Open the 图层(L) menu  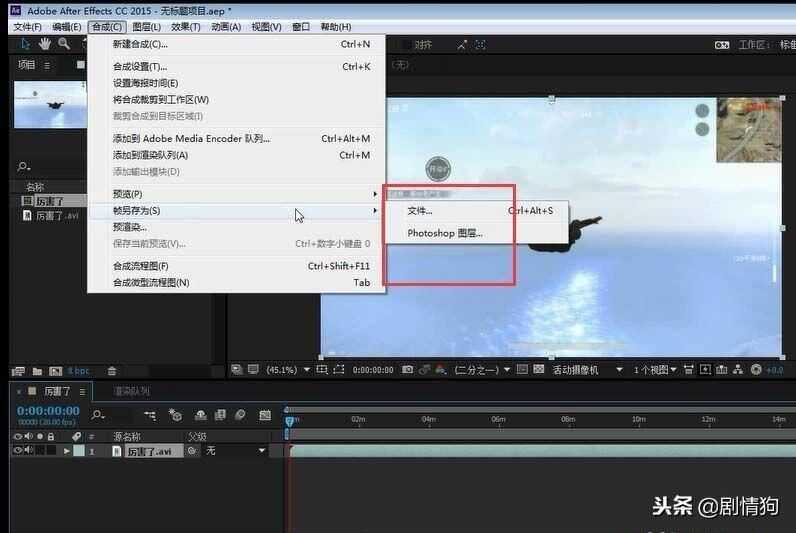[x=146, y=27]
